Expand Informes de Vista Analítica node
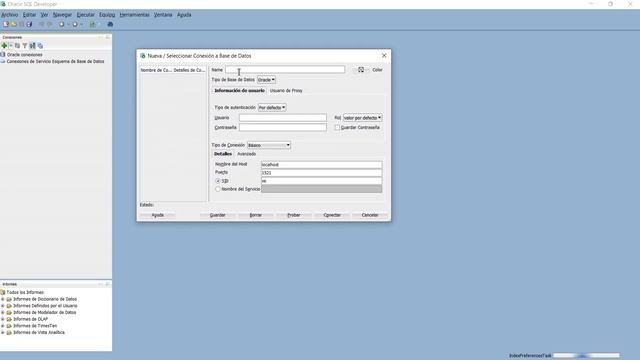 click(3, 333)
